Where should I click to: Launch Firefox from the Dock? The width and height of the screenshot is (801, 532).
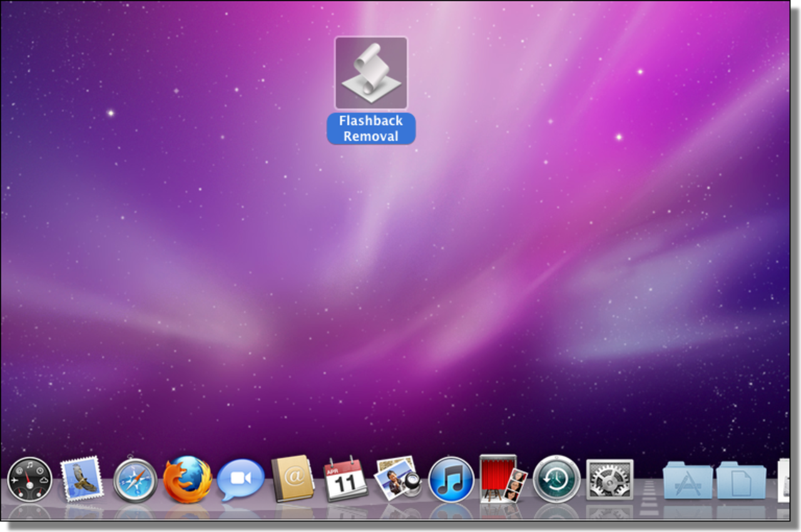187,479
